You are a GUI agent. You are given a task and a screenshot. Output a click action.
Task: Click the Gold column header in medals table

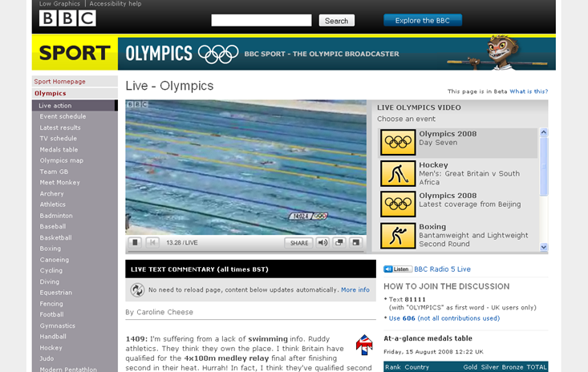click(x=470, y=367)
